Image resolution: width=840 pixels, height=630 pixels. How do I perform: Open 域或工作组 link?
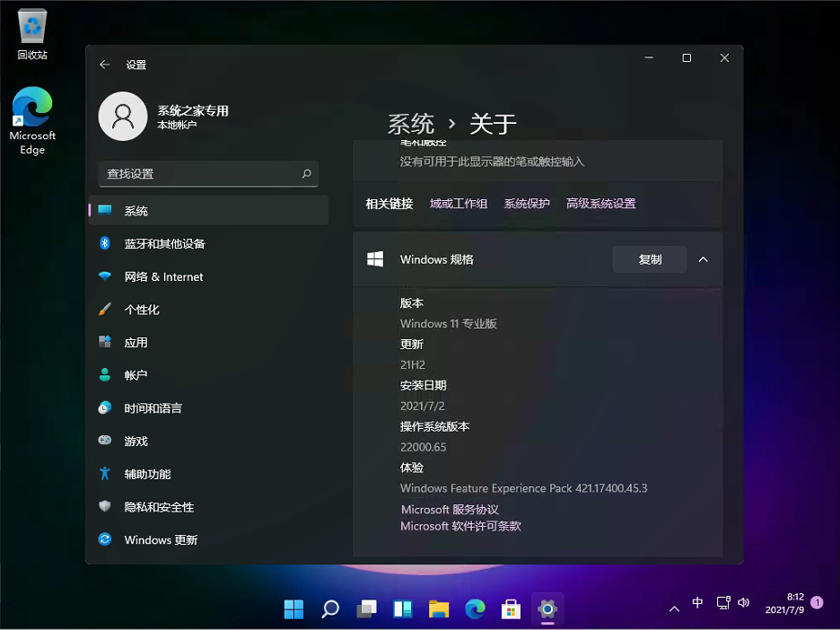(459, 204)
